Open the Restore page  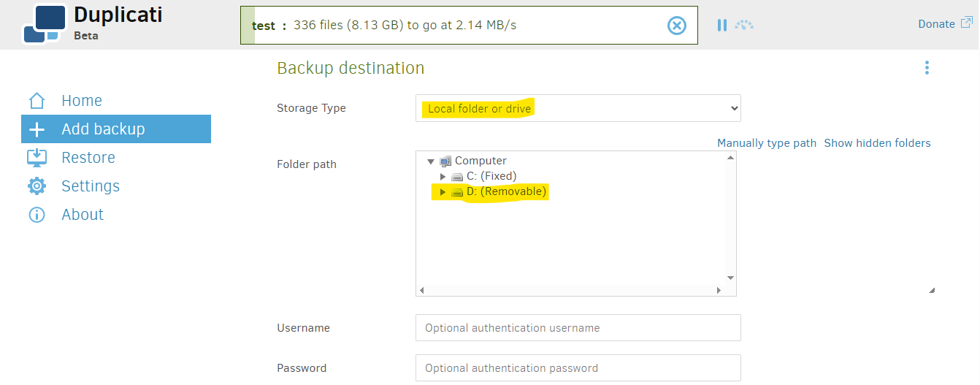(x=88, y=158)
